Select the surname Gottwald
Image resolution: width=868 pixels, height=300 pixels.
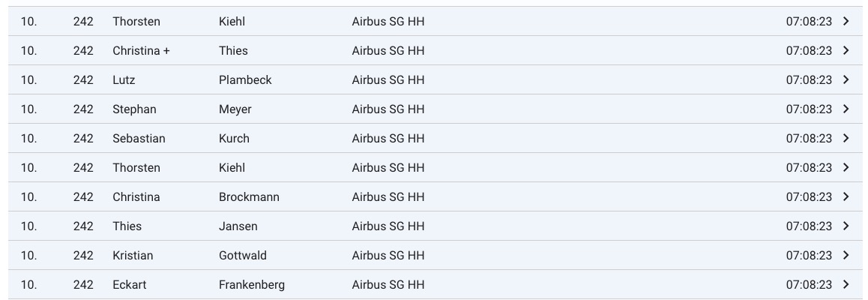pos(242,256)
